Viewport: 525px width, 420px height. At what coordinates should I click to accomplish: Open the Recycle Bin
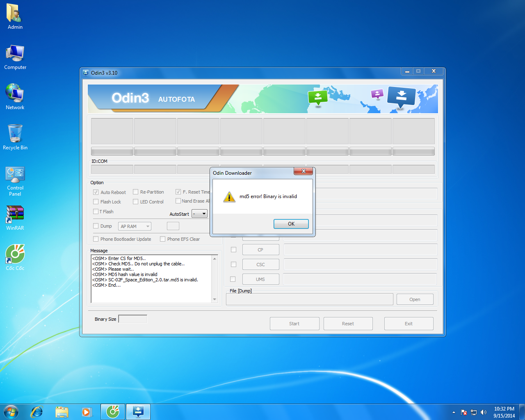(15, 137)
